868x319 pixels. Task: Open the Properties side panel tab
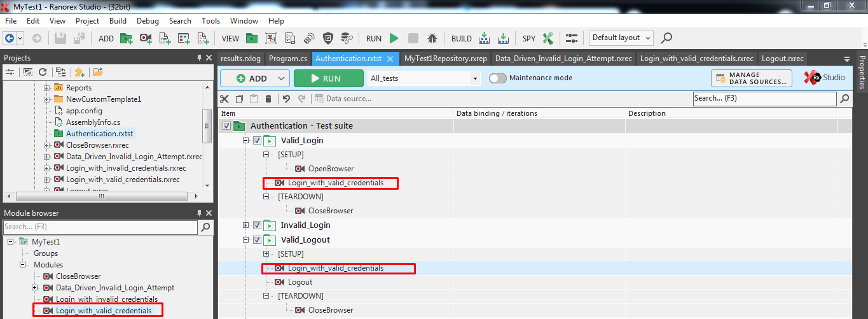click(x=862, y=73)
